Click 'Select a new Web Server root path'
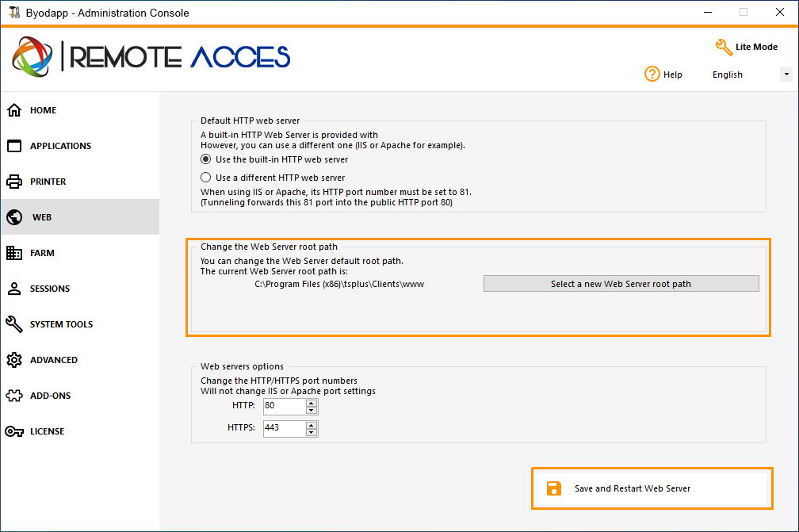 point(621,284)
